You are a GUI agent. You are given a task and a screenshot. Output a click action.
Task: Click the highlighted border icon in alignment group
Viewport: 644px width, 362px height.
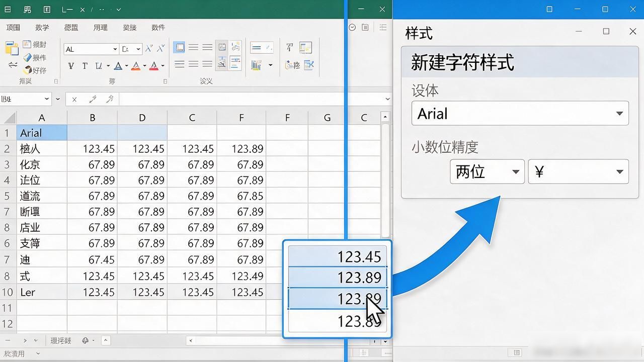click(x=179, y=47)
